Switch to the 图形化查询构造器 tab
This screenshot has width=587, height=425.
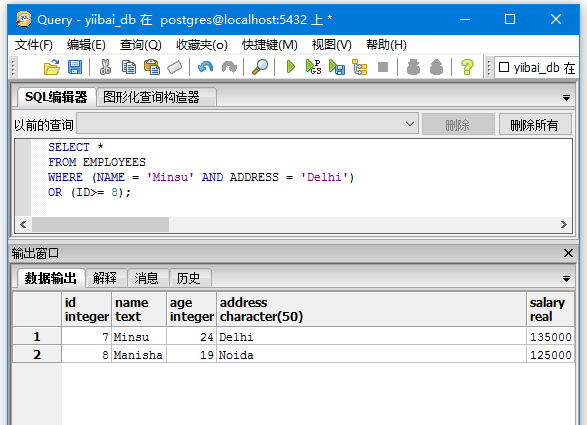pyautogui.click(x=152, y=97)
